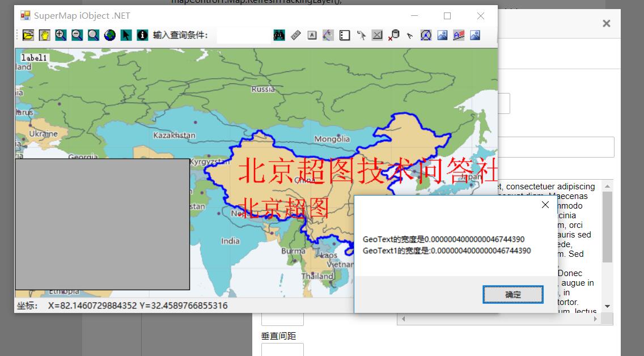Click the coordinate readout in status bar
This screenshot has height=356, width=644.
tap(138, 306)
